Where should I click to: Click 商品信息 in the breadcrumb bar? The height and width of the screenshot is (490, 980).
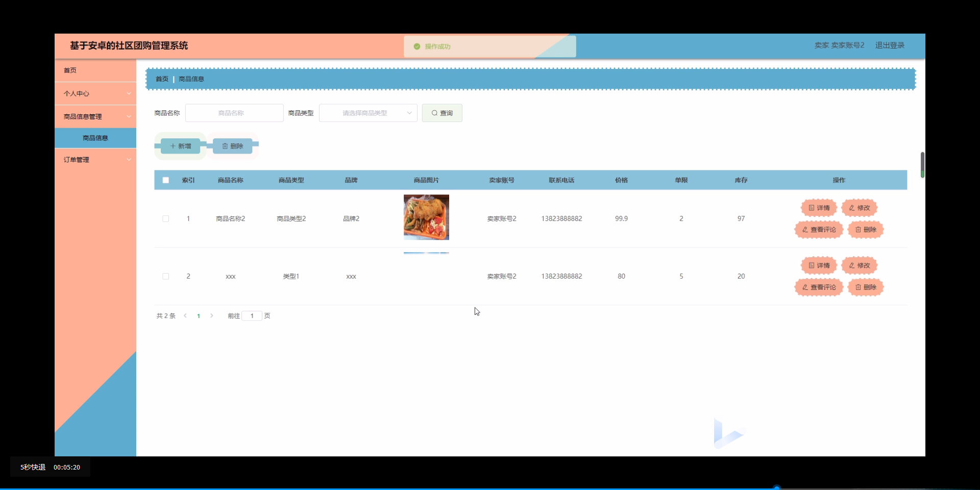191,79
